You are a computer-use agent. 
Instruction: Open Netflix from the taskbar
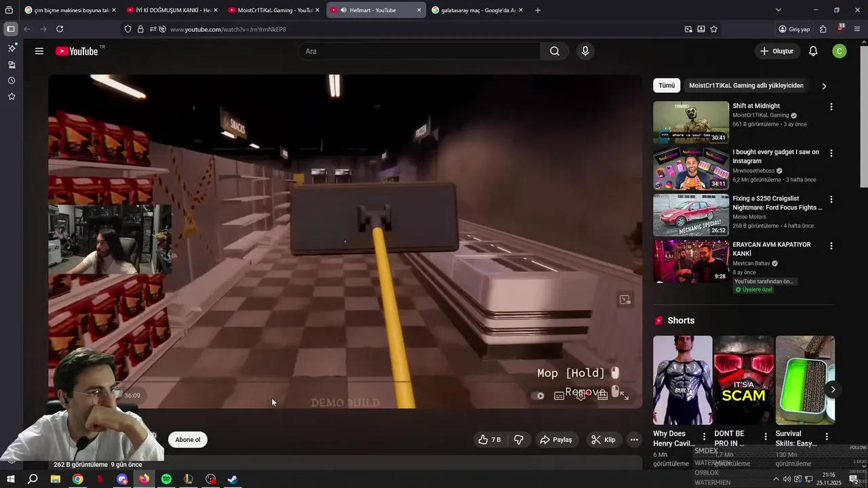[x=100, y=479]
